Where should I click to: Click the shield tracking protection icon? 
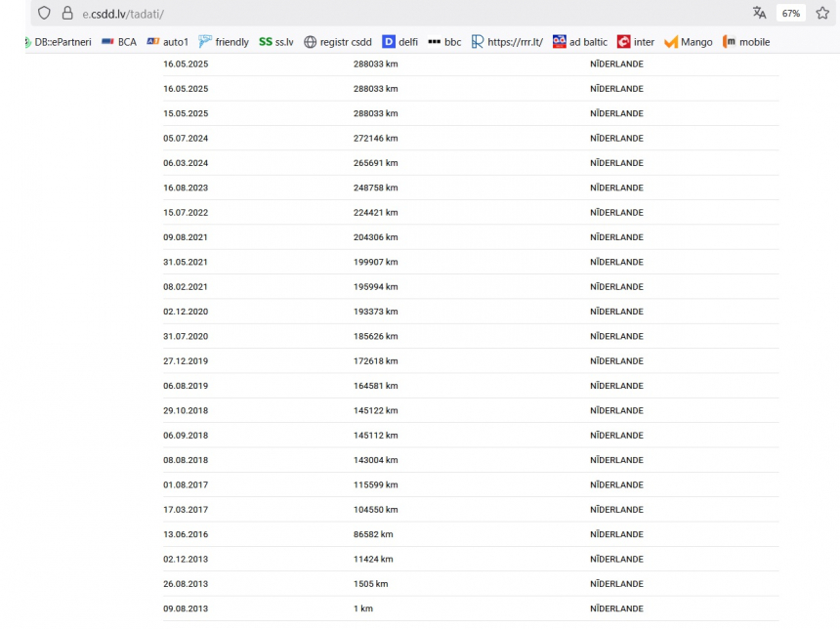[45, 13]
